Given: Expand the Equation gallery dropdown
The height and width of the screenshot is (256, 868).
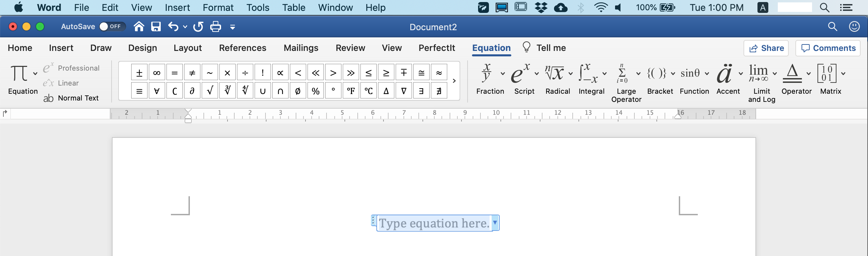Looking at the screenshot, I should click(x=35, y=73).
